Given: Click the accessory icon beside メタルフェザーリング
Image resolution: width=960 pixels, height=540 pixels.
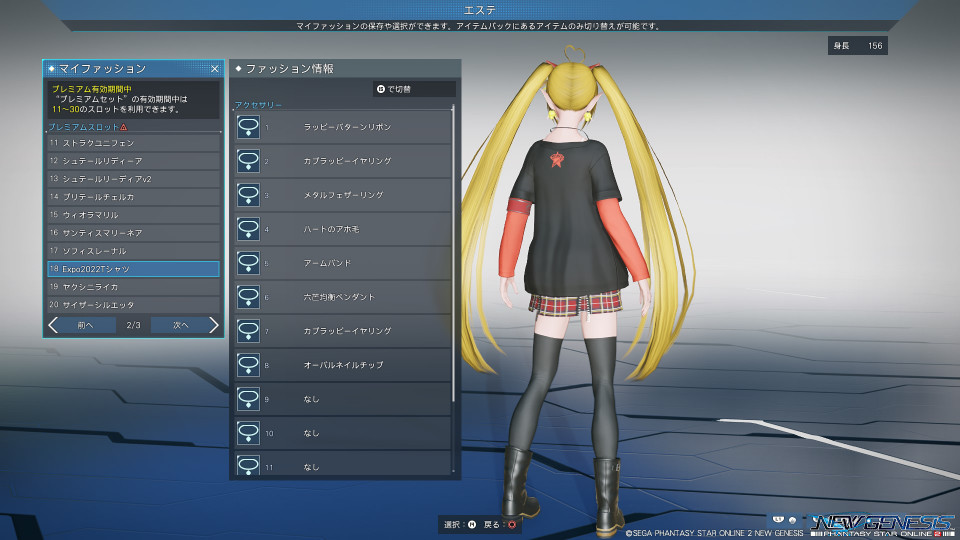Looking at the screenshot, I should click(x=248, y=195).
